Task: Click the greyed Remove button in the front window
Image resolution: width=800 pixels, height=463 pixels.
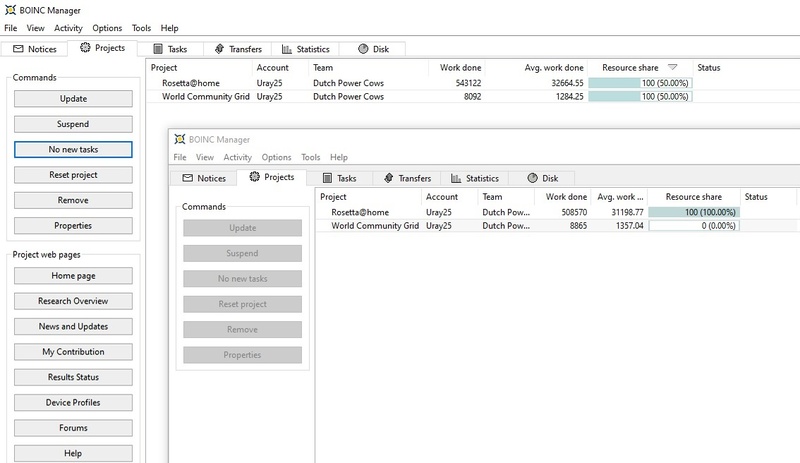Action: coord(242,329)
